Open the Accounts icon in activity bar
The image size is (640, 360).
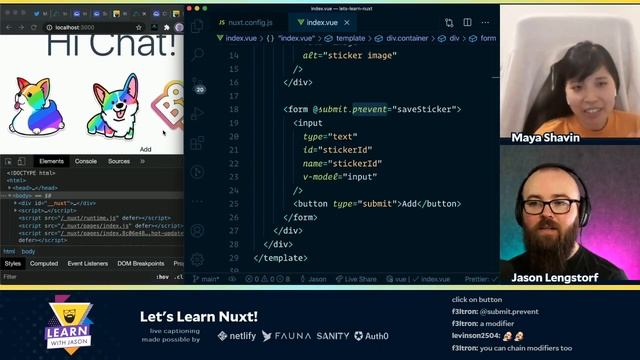198,231
